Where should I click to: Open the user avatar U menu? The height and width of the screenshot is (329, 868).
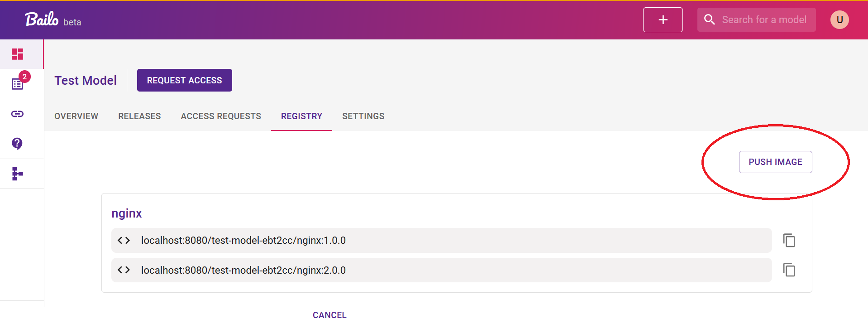pyautogui.click(x=839, y=19)
